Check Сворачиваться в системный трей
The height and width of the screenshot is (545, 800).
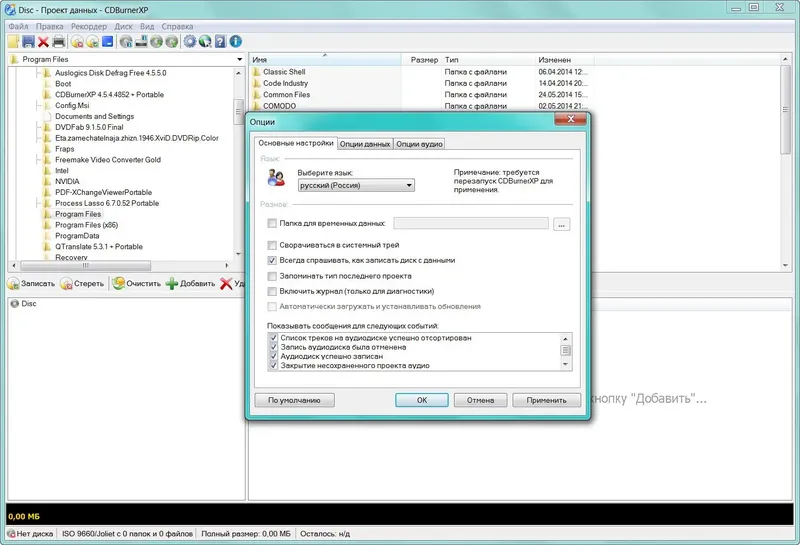pos(272,245)
